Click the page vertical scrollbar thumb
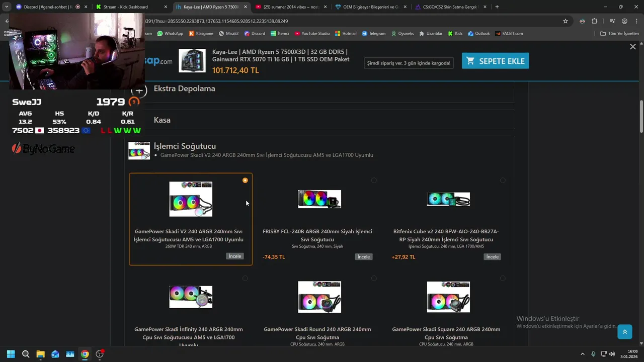644x362 pixels. point(641,117)
